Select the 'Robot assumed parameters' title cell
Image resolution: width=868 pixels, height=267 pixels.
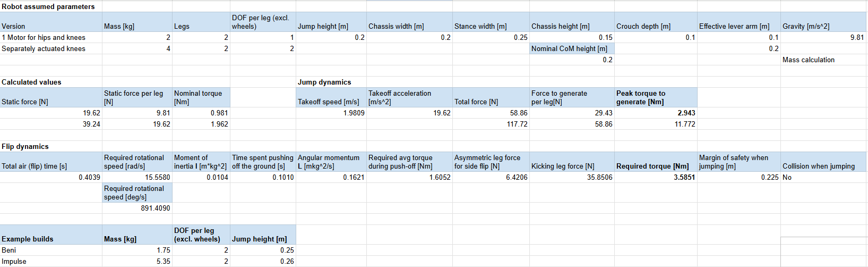coord(51,6)
